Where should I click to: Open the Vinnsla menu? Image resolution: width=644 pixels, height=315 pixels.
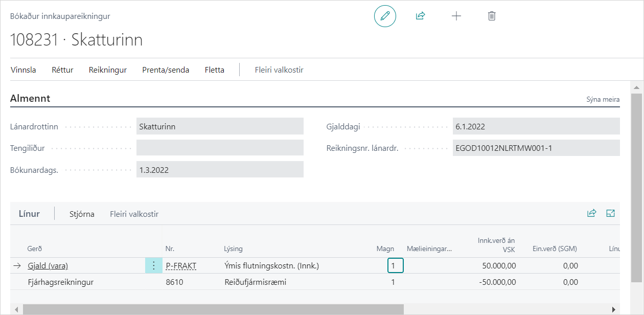pos(24,70)
